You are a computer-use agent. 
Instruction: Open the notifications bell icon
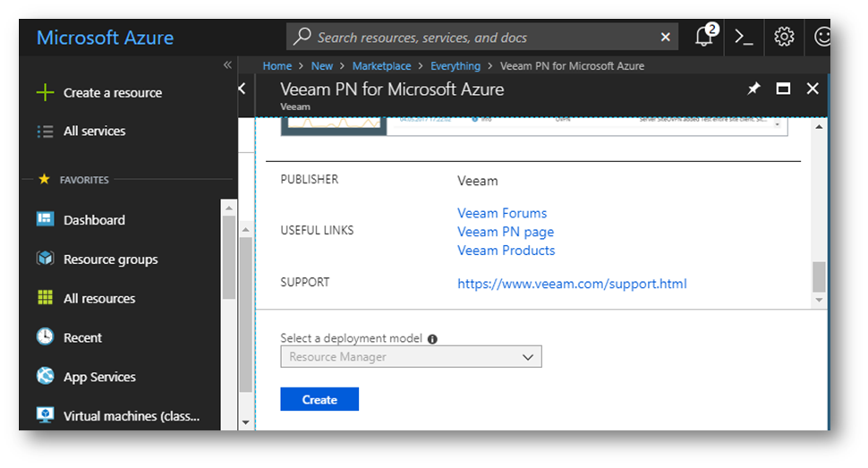click(704, 38)
